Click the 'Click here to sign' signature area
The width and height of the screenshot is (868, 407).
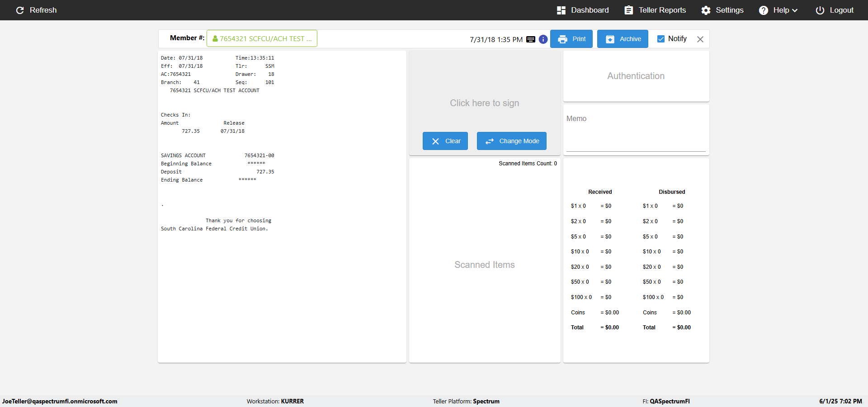pyautogui.click(x=485, y=103)
